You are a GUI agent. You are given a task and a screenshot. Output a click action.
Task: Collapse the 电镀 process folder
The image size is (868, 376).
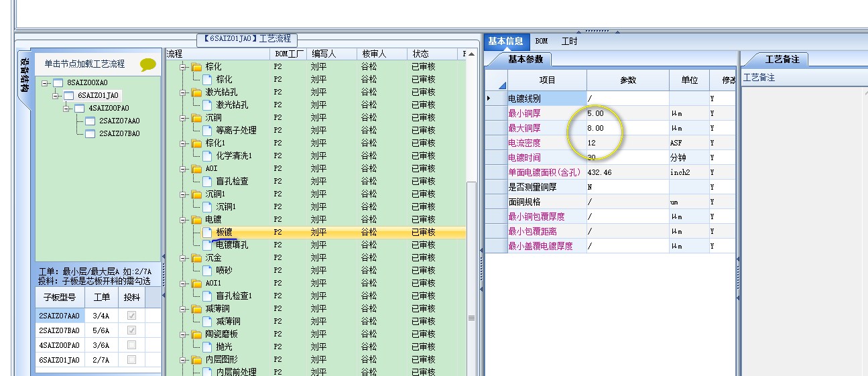pyautogui.click(x=182, y=220)
